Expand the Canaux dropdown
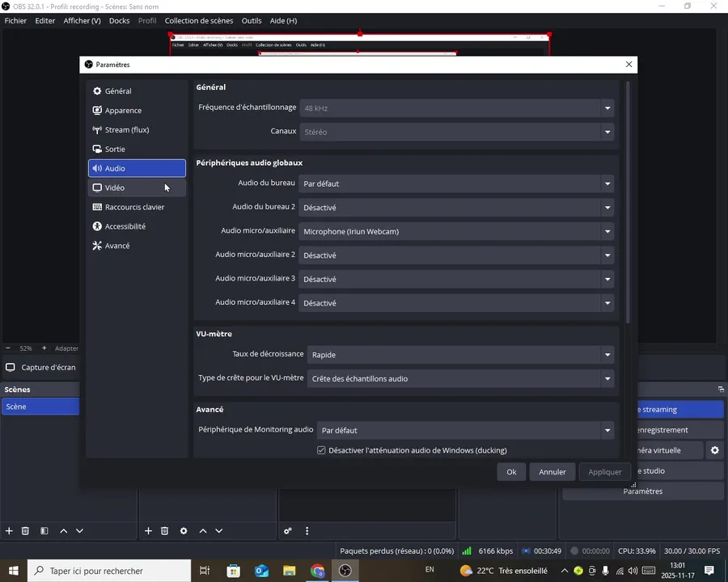 pos(457,132)
